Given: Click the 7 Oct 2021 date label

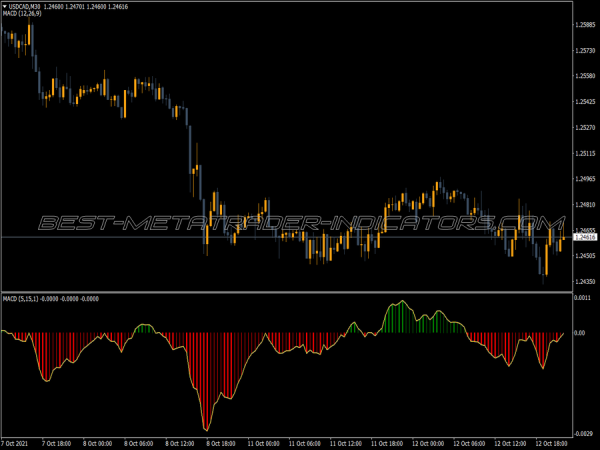Looking at the screenshot, I should coord(14,443).
